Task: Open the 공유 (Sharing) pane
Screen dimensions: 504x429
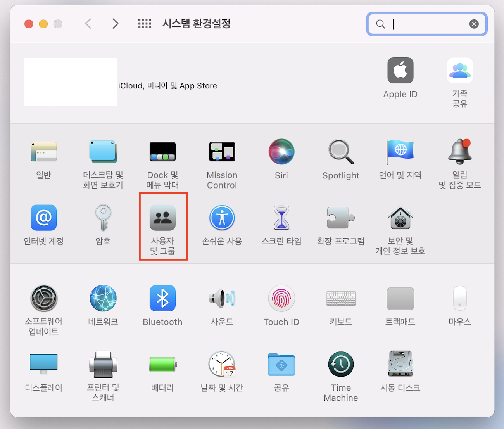Action: point(281,364)
